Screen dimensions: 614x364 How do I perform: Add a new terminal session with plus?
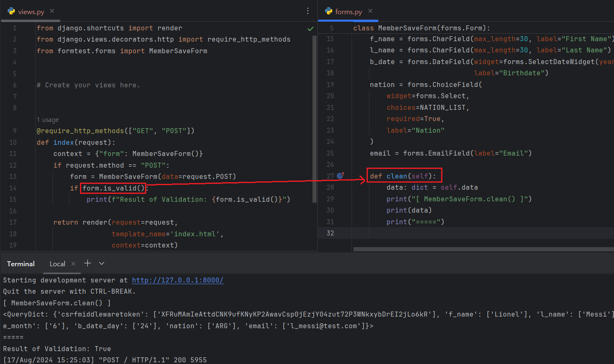[x=87, y=263]
